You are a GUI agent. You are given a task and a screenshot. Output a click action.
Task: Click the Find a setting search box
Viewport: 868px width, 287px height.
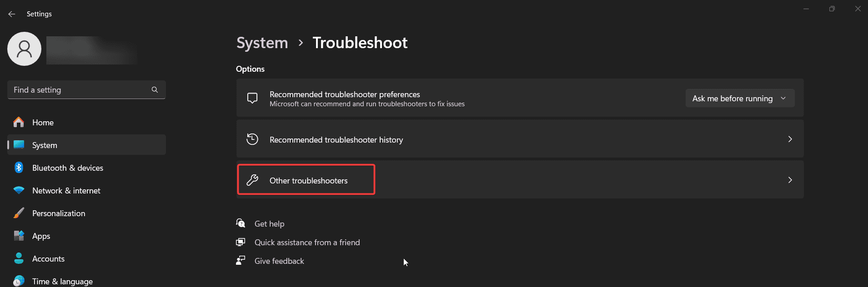coord(80,90)
